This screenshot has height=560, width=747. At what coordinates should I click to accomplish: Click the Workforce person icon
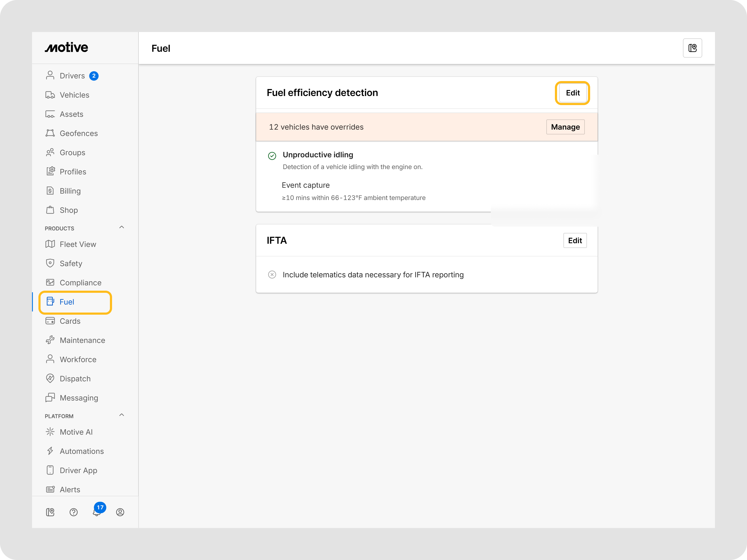[x=50, y=359]
